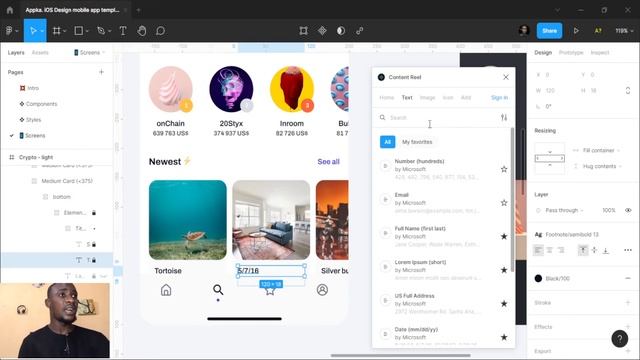Open Frame tool options dropdown arrow
640x360 pixels.
[65, 31]
